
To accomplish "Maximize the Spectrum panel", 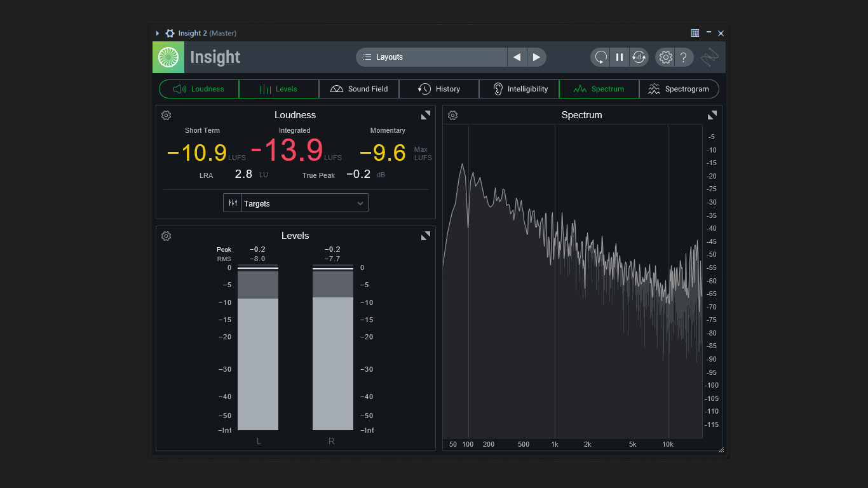I will point(712,115).
